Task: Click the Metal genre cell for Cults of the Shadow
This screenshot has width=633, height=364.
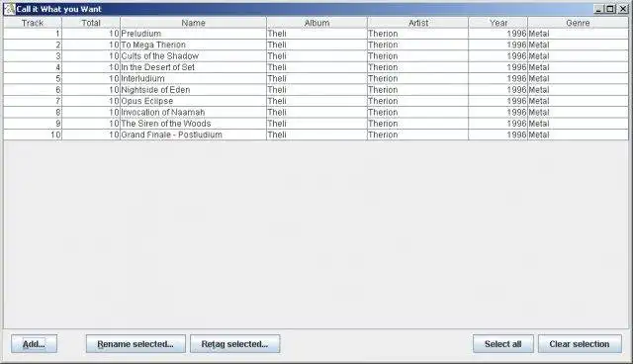Action: pyautogui.click(x=578, y=56)
